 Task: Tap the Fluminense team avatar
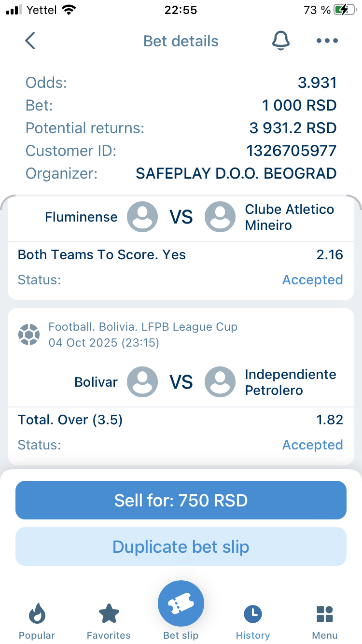pos(142,217)
